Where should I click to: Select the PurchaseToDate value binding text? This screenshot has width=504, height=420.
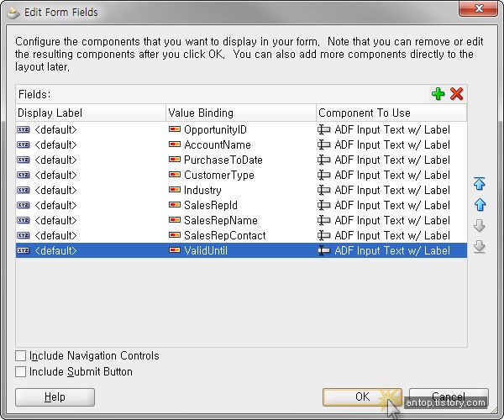223,160
